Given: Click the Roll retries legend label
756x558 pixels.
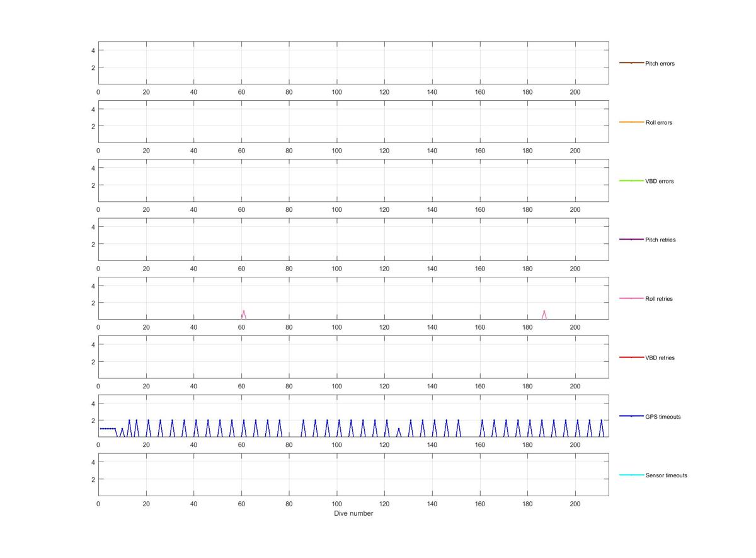Looking at the screenshot, I should pos(659,299).
